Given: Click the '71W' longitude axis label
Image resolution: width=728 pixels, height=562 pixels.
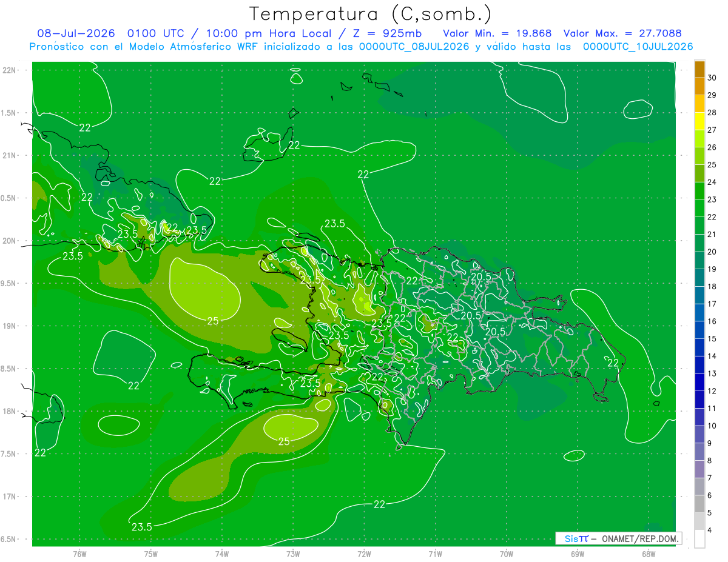Looking at the screenshot, I should tap(435, 554).
